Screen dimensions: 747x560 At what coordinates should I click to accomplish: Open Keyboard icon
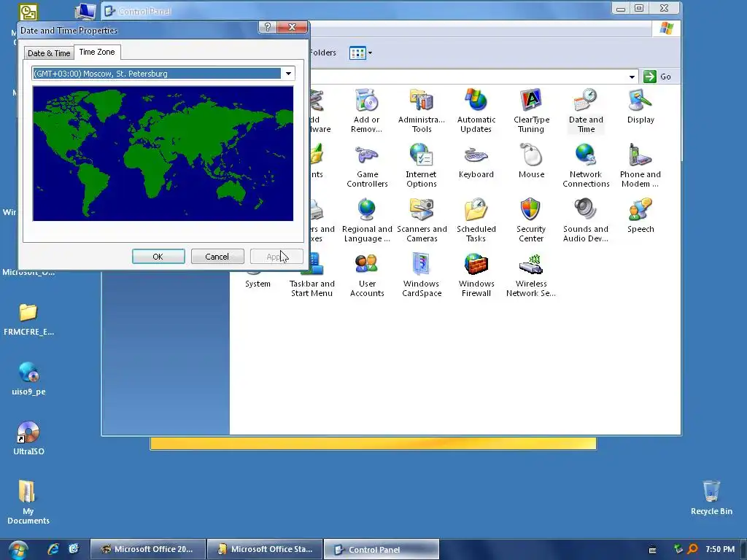(x=476, y=161)
